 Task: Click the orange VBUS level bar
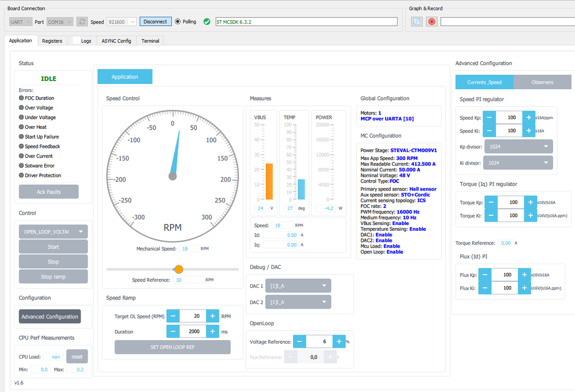(269, 181)
